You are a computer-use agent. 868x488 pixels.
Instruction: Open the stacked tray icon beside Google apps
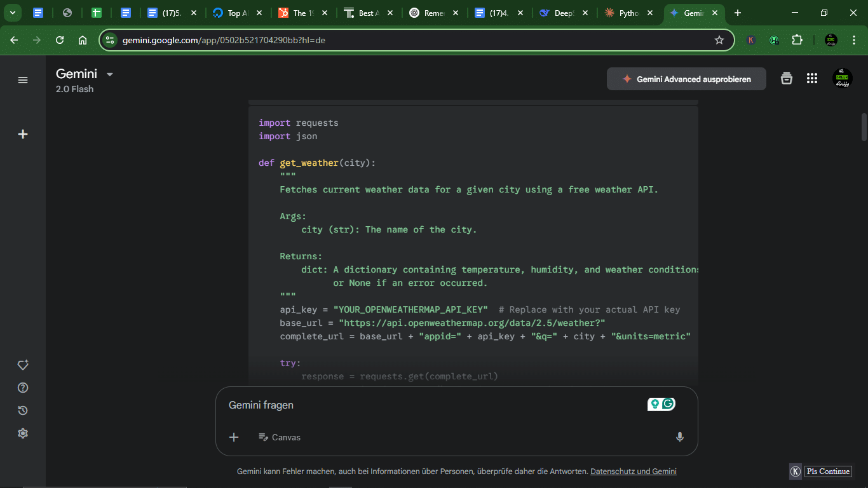coord(787,78)
